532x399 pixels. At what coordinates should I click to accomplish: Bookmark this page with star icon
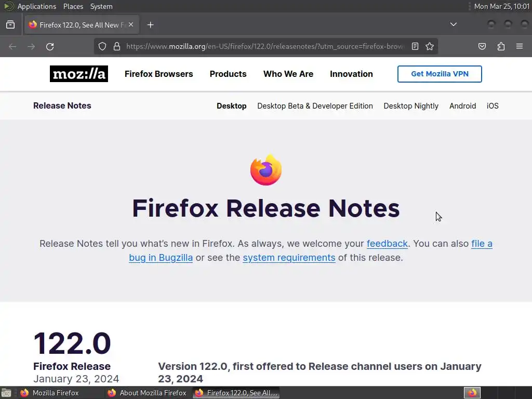click(430, 46)
